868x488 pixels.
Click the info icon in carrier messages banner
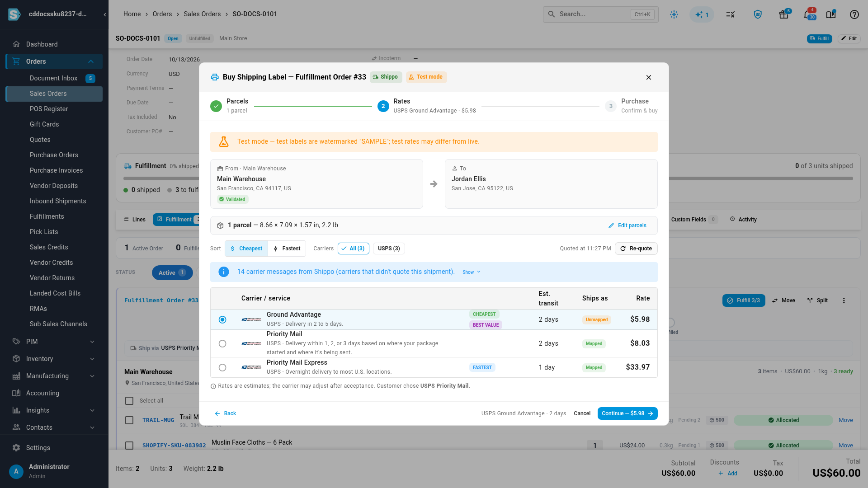[223, 272]
